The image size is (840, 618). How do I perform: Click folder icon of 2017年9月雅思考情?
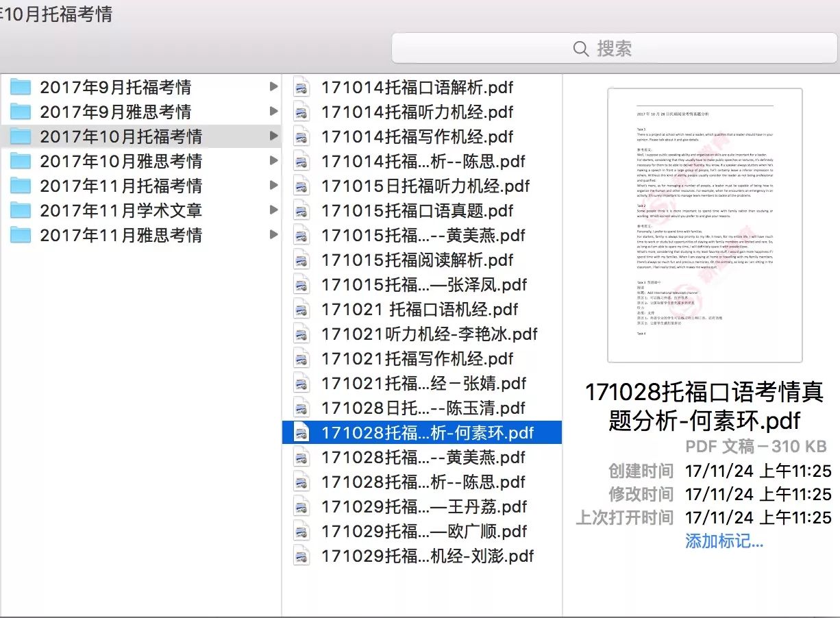[21, 112]
